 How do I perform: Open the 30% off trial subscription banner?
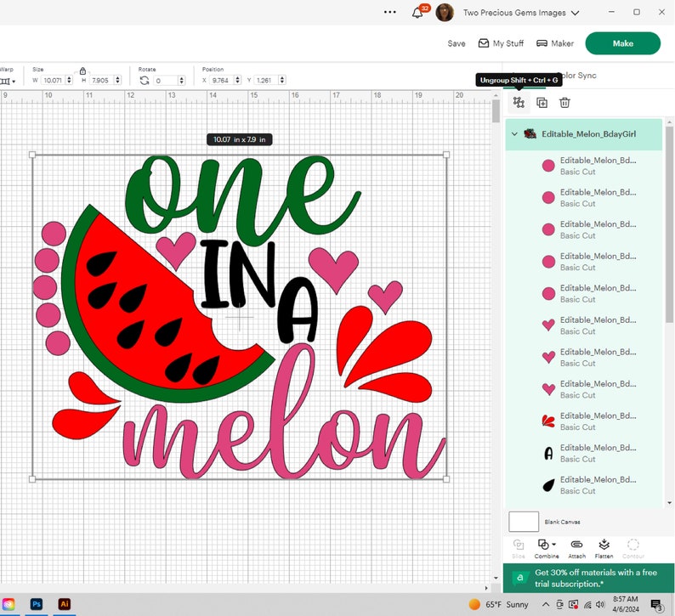pyautogui.click(x=588, y=578)
